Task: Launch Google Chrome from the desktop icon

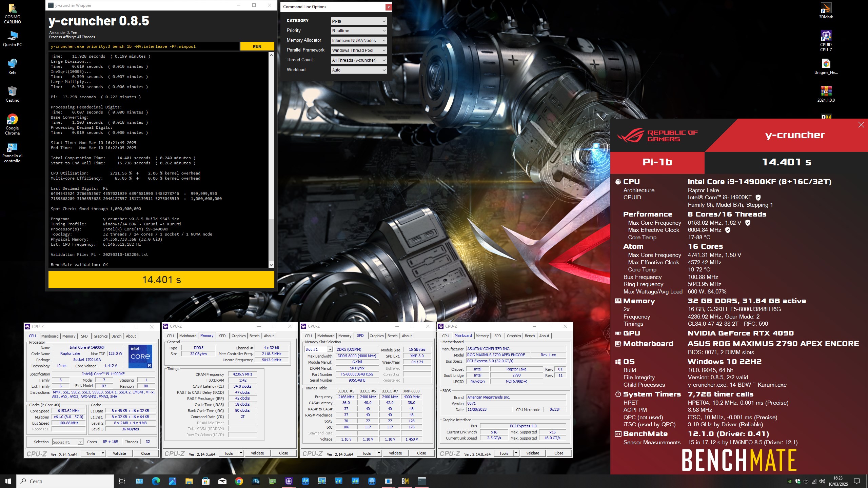Action: coord(12,124)
